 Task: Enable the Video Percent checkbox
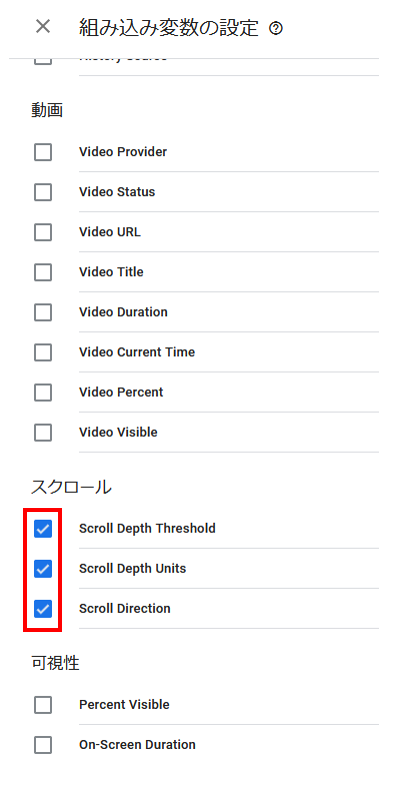(x=43, y=392)
